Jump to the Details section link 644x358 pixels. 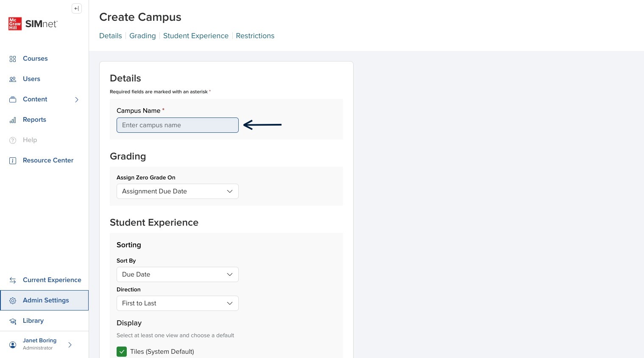coord(111,36)
